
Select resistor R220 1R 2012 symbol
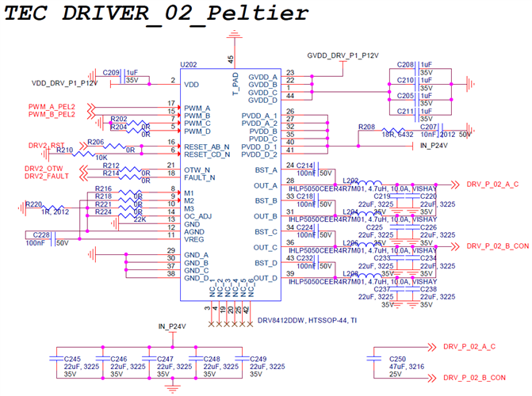[x=53, y=208]
